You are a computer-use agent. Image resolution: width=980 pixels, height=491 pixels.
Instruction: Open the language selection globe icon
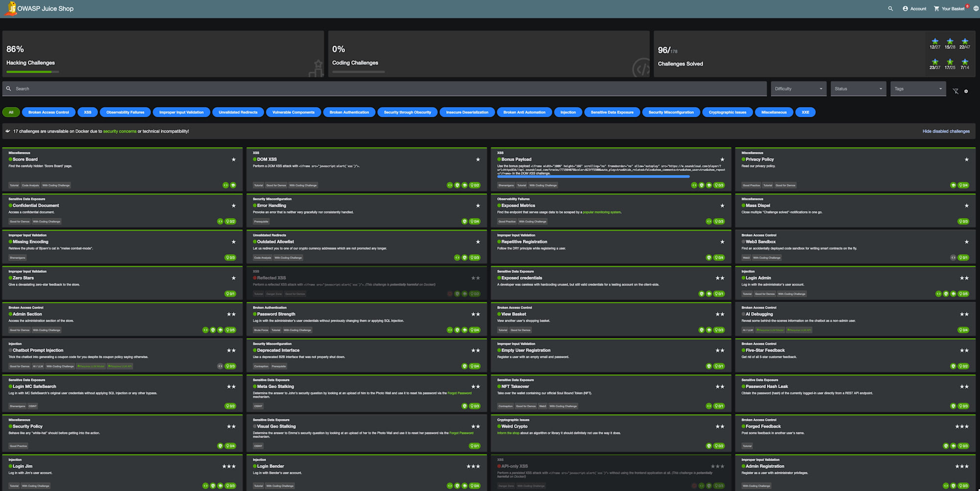tap(976, 8)
